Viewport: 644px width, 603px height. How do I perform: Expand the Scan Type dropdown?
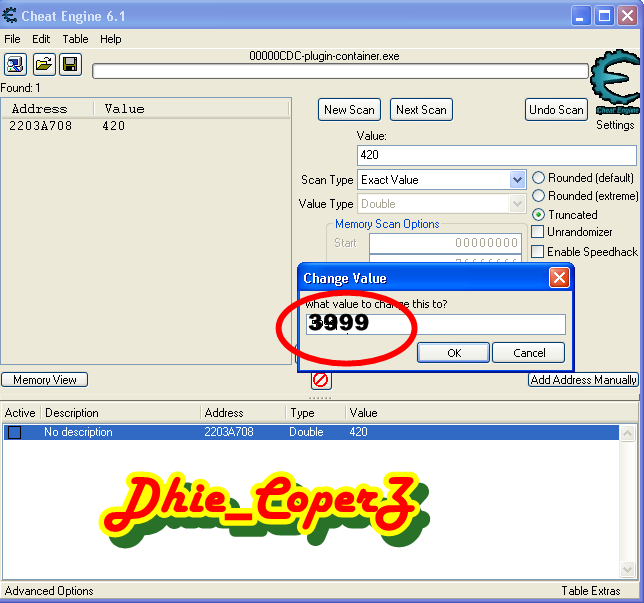(517, 180)
